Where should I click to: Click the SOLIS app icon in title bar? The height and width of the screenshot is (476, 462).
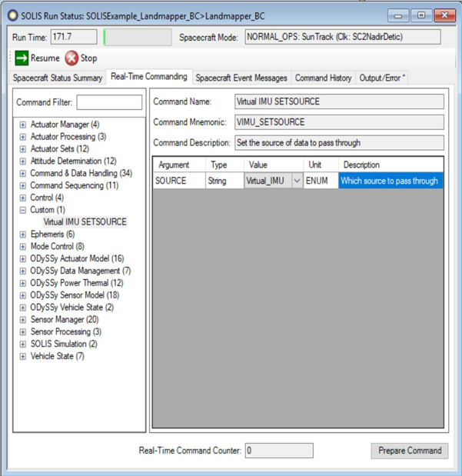12,15
